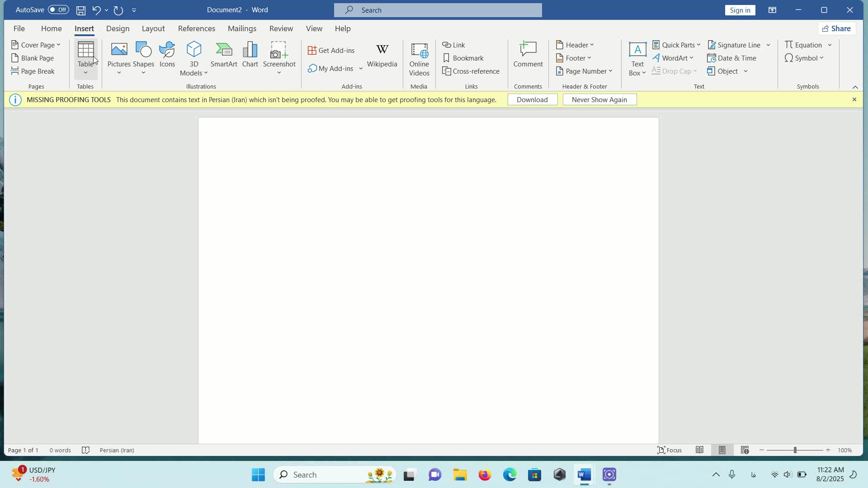868x488 pixels.
Task: Click the Sign in button
Action: click(x=740, y=10)
